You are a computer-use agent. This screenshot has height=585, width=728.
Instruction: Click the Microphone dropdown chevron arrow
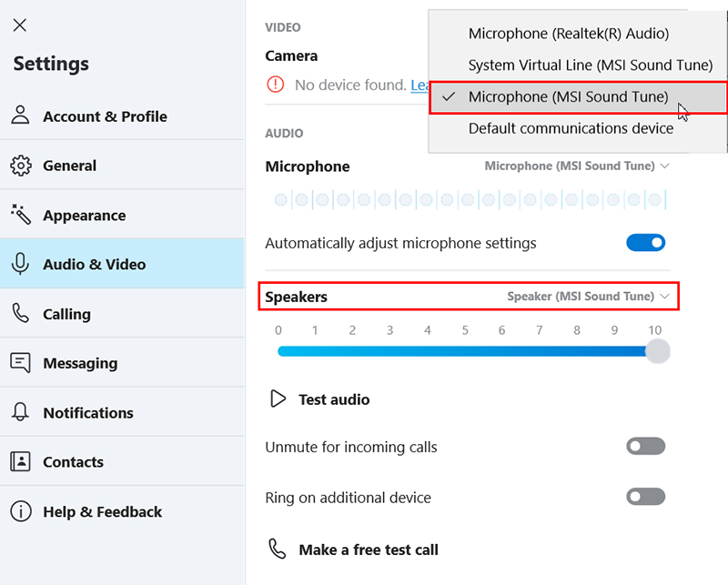[665, 166]
